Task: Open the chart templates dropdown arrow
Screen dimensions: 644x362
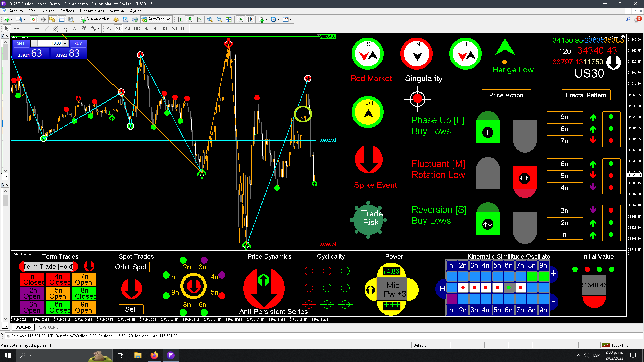Action: click(x=291, y=19)
